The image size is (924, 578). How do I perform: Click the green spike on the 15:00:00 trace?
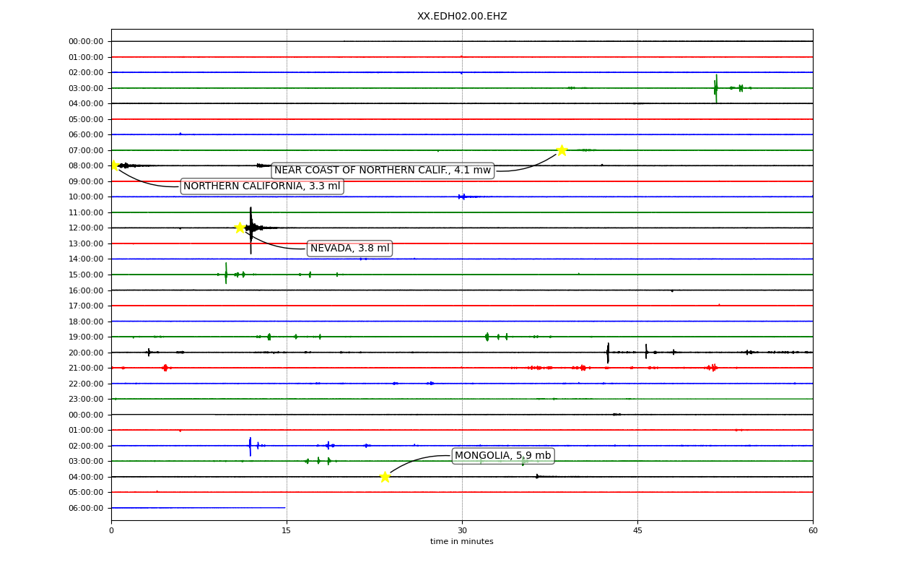tap(226, 274)
